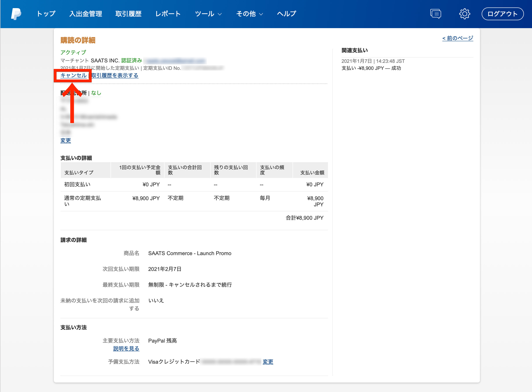Expand the その他 dropdown menu
Screen dimensions: 532x392
(249, 14)
